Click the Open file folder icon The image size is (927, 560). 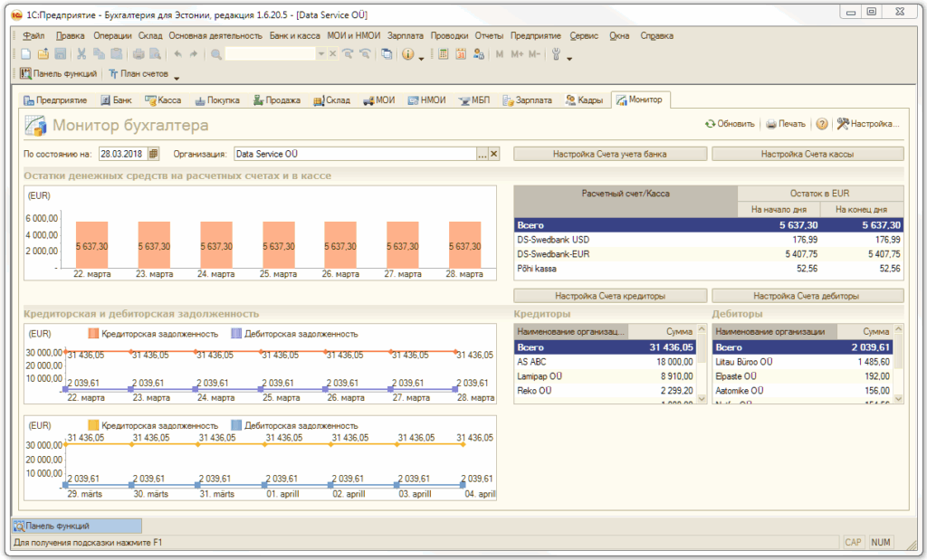[x=43, y=54]
